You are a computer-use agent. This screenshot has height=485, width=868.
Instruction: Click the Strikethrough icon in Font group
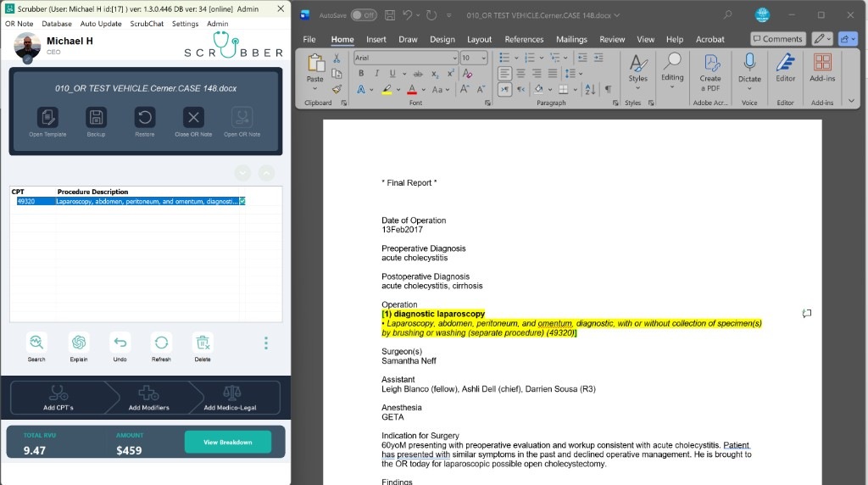pos(419,74)
